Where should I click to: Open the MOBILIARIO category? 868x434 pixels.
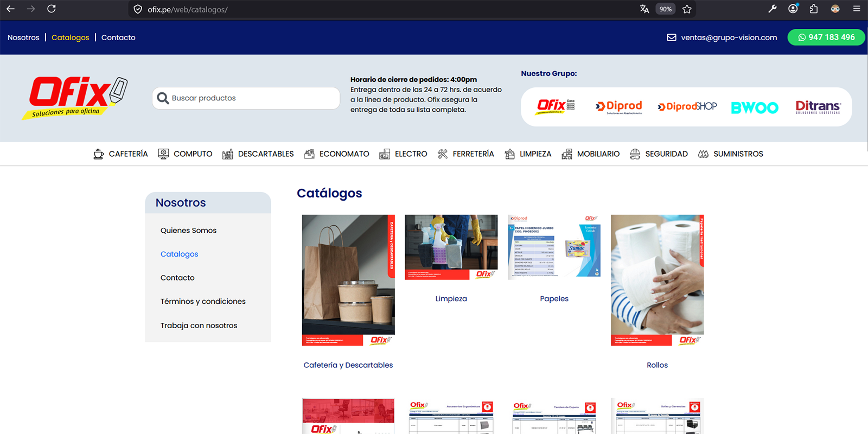click(598, 154)
